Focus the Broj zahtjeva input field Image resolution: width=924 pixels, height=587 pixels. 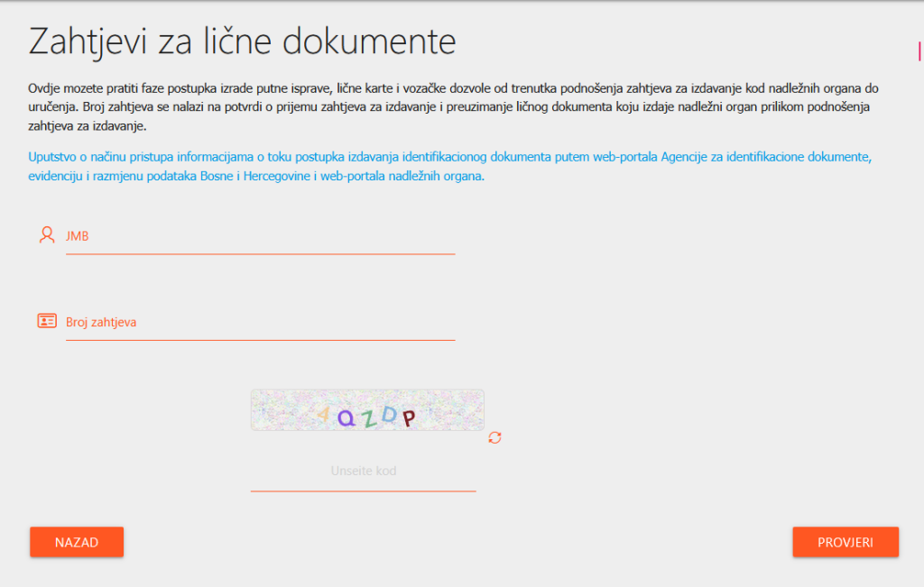pyautogui.click(x=260, y=322)
